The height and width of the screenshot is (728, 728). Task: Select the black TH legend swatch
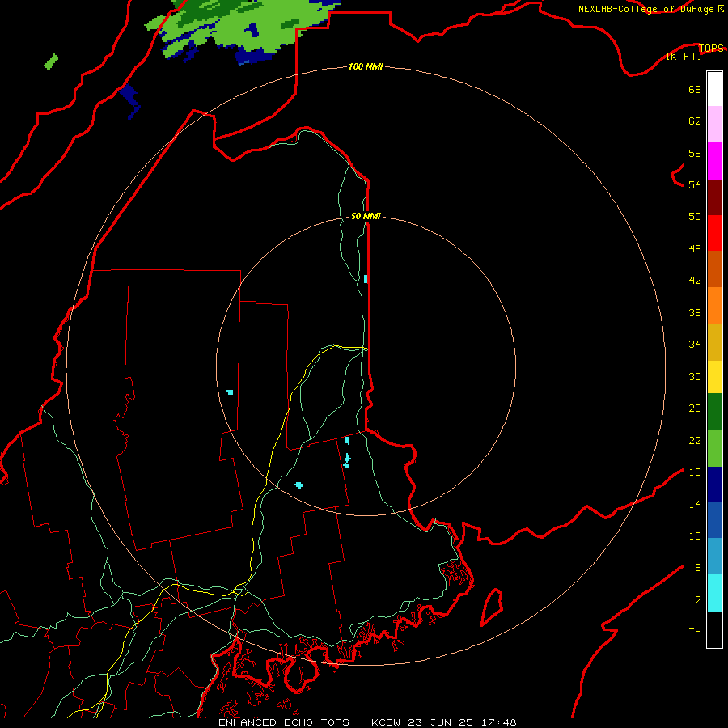(x=714, y=629)
